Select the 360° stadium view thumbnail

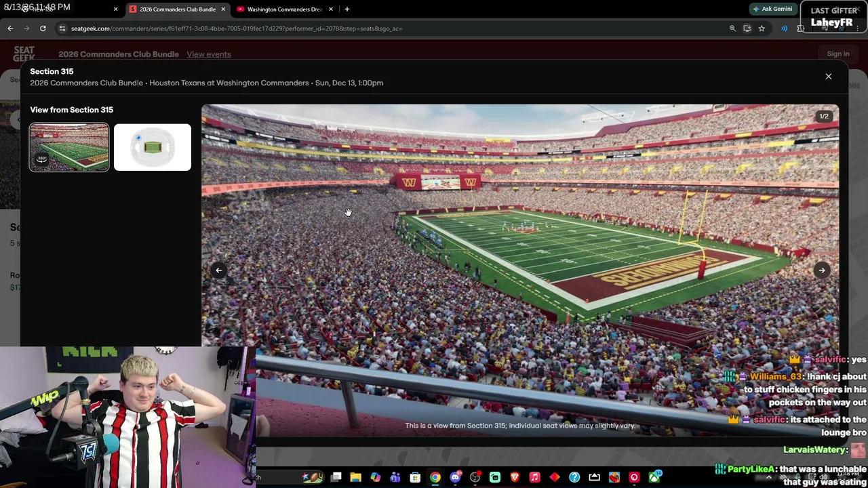pos(69,147)
